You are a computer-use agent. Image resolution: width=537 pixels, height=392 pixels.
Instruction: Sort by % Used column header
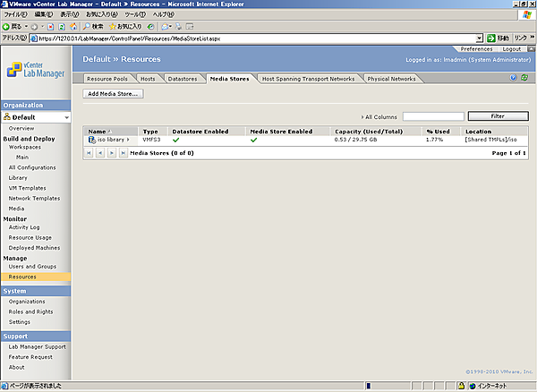pyautogui.click(x=438, y=132)
